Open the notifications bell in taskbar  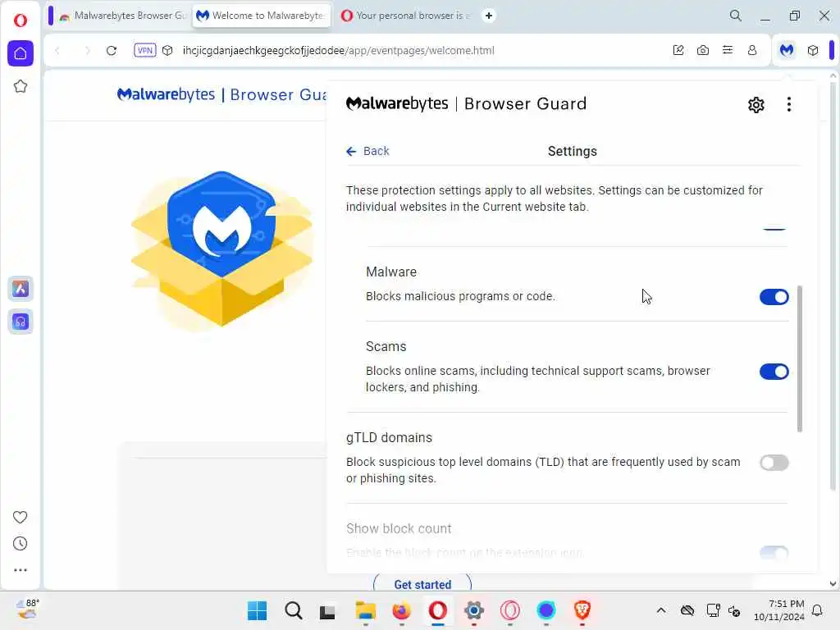coord(817,610)
